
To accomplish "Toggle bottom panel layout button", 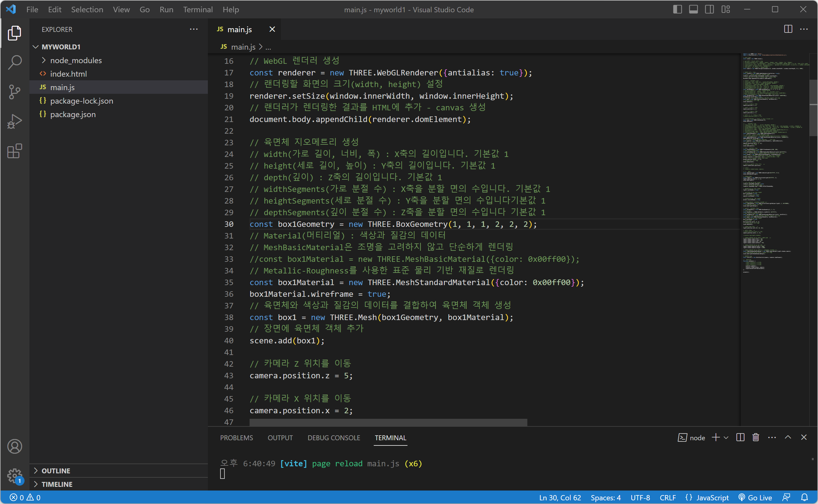I will [693, 9].
